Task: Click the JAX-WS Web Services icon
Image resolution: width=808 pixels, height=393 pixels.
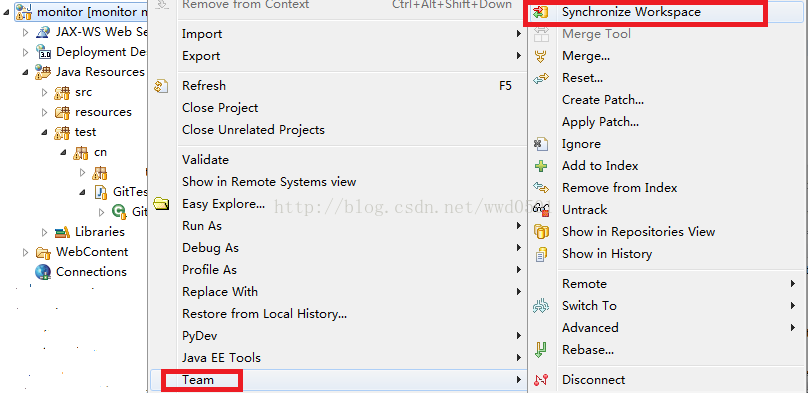Action: point(43,32)
